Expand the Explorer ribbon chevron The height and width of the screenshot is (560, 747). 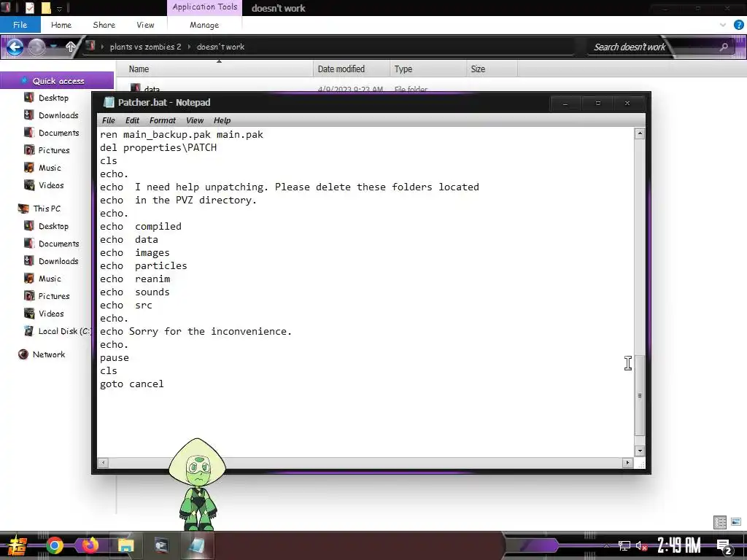click(x=723, y=25)
